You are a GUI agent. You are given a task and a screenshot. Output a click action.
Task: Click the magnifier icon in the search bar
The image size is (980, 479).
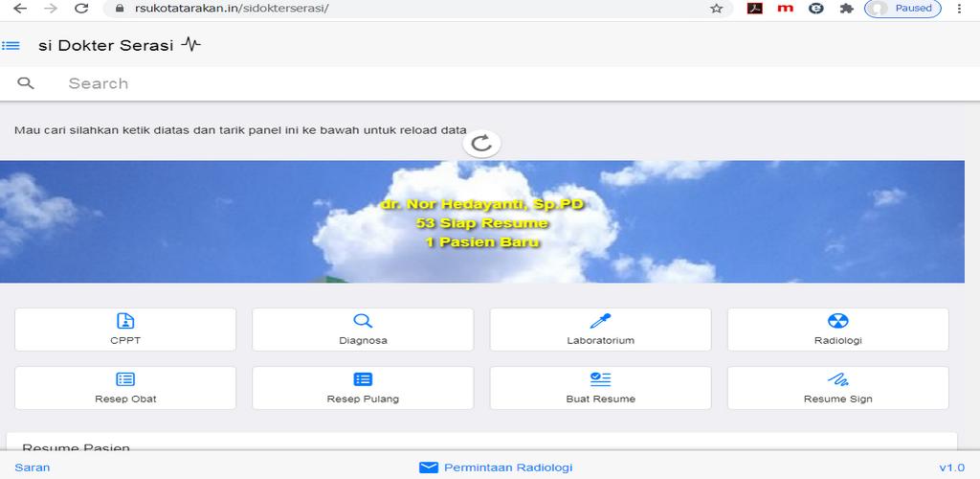click(26, 83)
